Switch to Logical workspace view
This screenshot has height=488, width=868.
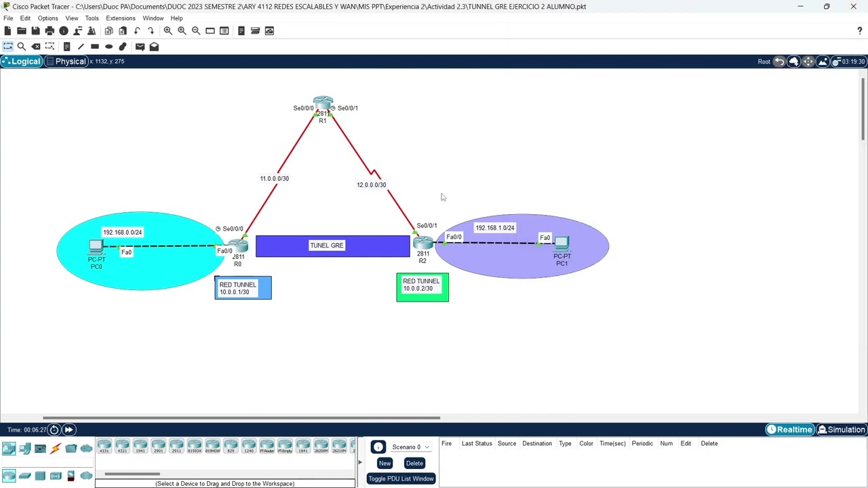21,62
